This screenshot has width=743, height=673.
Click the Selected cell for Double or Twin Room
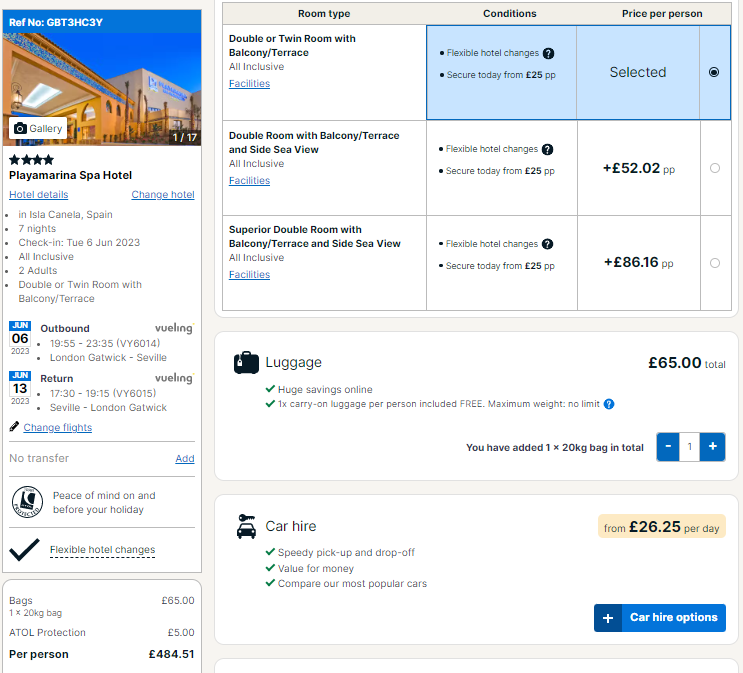coord(638,72)
